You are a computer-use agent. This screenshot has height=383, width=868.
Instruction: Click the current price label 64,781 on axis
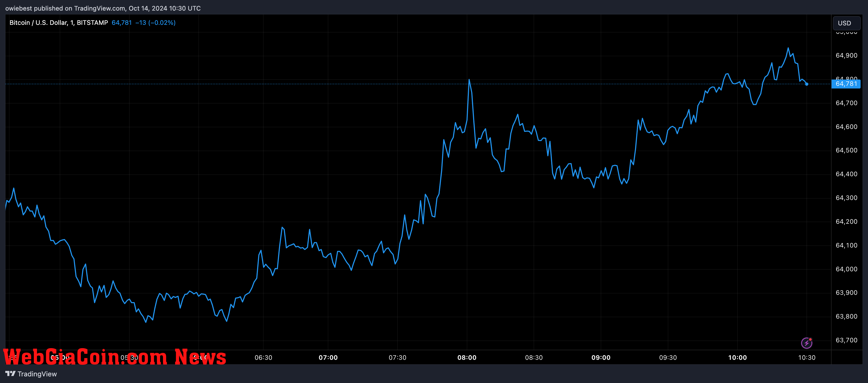pyautogui.click(x=846, y=84)
